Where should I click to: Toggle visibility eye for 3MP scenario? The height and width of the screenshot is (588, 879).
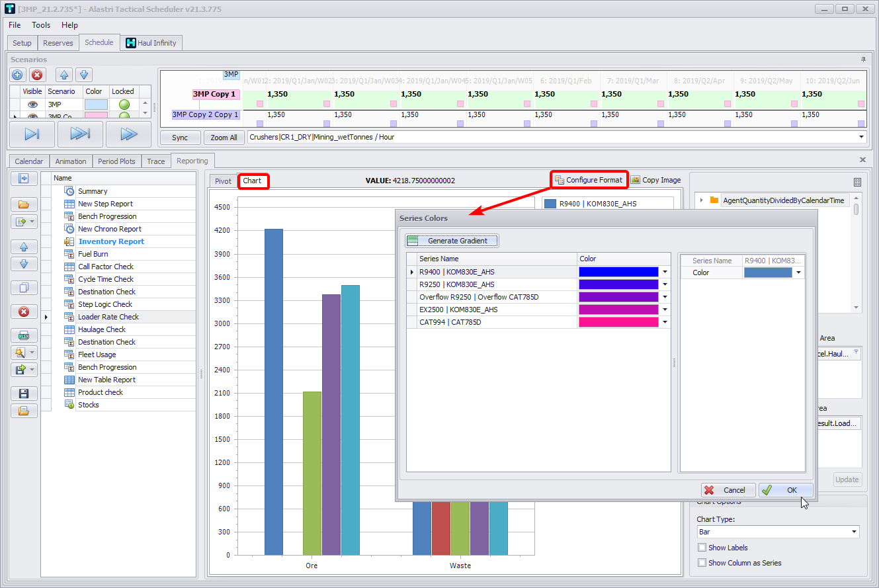[x=32, y=105]
